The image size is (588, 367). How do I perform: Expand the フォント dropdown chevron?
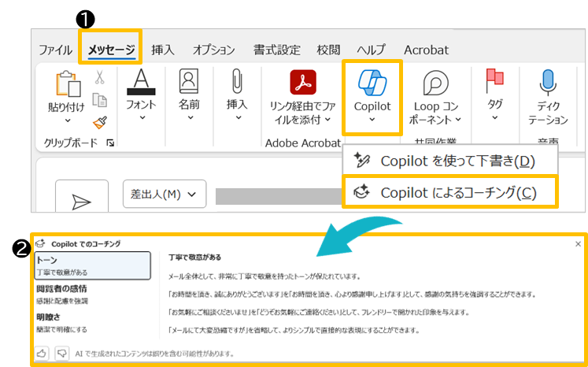pos(142,118)
